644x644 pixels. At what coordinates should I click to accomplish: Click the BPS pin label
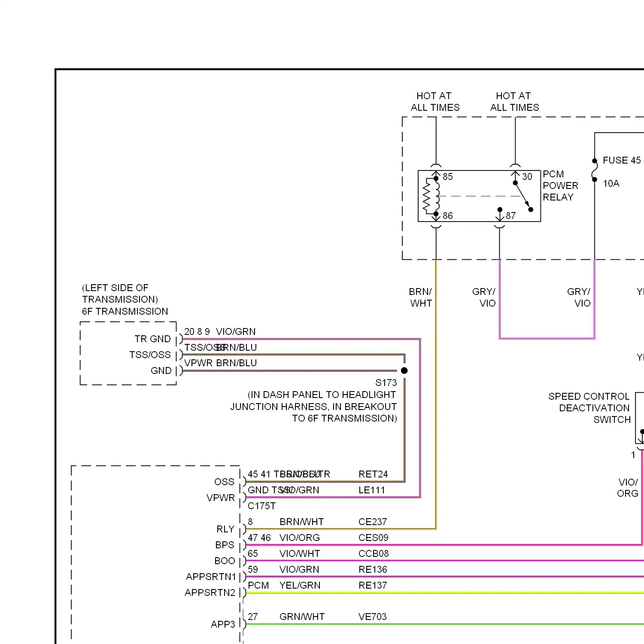225,545
